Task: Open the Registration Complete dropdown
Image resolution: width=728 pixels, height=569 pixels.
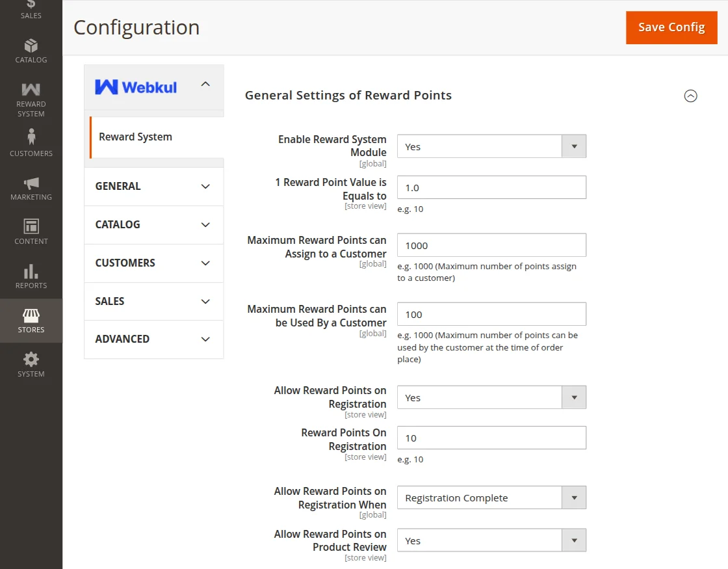Action: click(491, 497)
